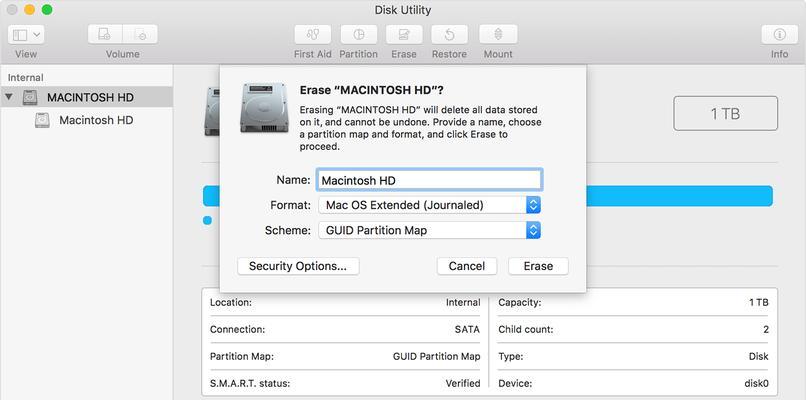
Task: Click the Device: disk0 row
Action: click(x=633, y=383)
